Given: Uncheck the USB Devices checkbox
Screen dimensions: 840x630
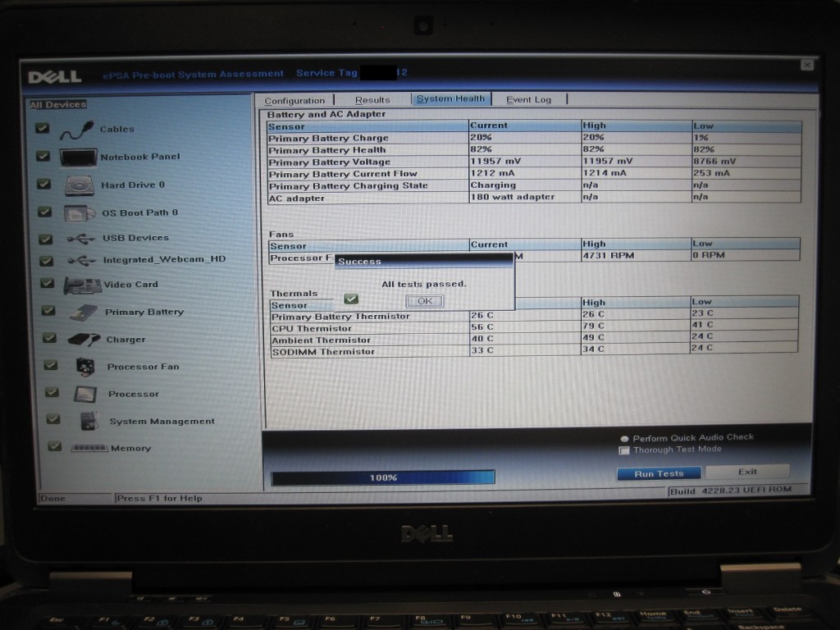Looking at the screenshot, I should (46, 239).
